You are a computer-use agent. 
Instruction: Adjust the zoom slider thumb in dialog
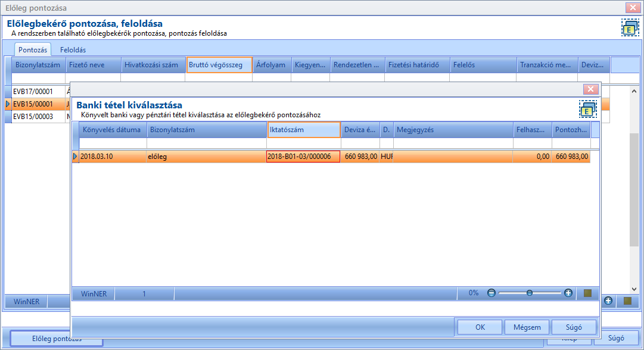(x=530, y=293)
